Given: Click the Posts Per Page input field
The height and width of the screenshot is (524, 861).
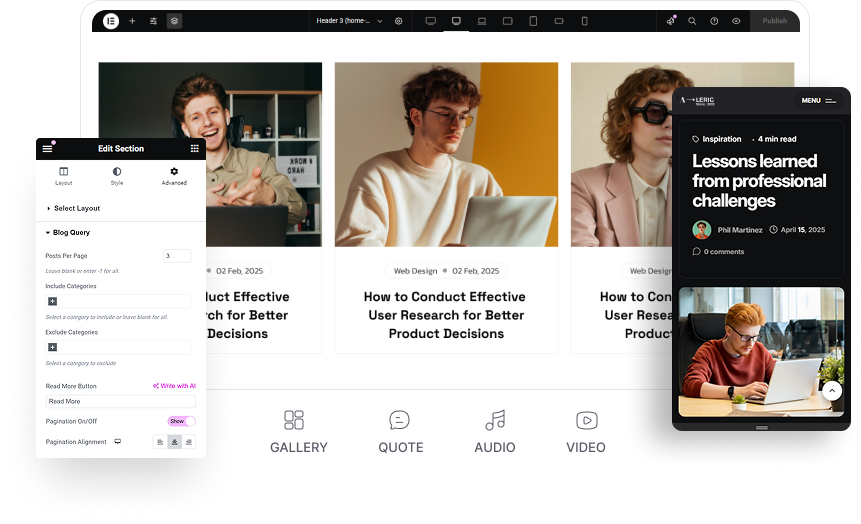Looking at the screenshot, I should [x=177, y=256].
